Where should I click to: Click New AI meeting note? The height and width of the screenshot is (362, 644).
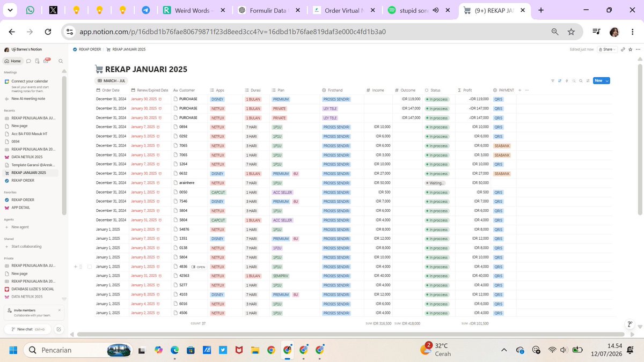click(x=28, y=99)
